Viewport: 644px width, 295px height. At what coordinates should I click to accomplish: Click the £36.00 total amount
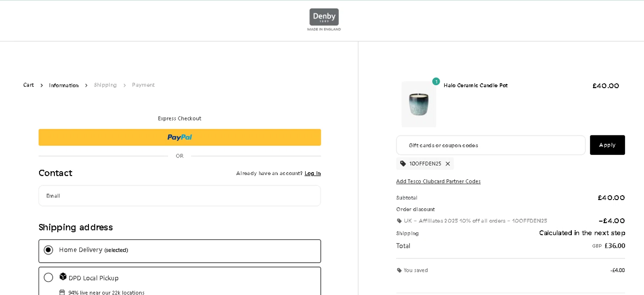point(615,246)
